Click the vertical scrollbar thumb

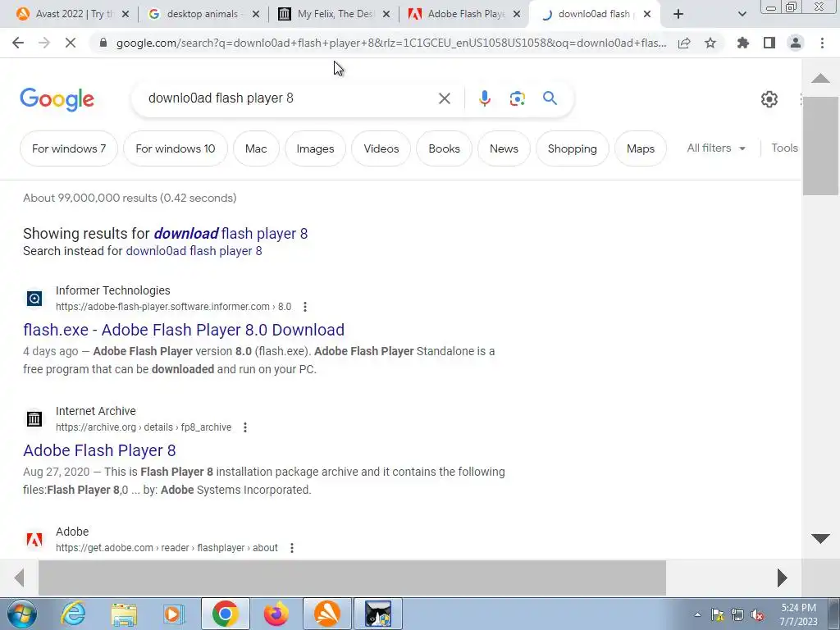[x=820, y=146]
